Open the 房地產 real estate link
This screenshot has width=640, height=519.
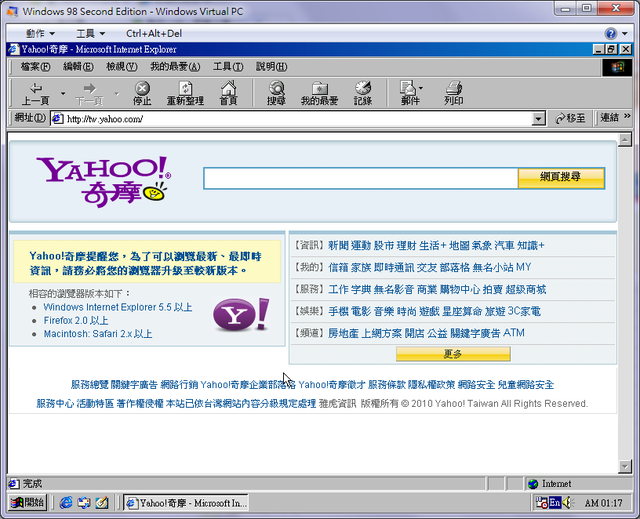[343, 333]
